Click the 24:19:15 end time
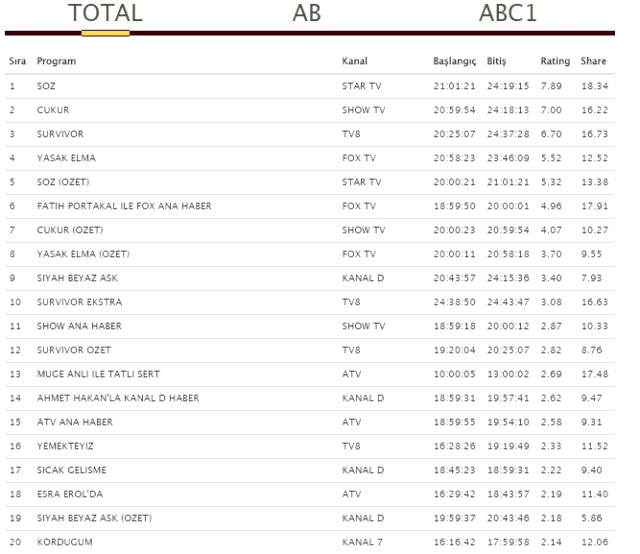 point(508,86)
